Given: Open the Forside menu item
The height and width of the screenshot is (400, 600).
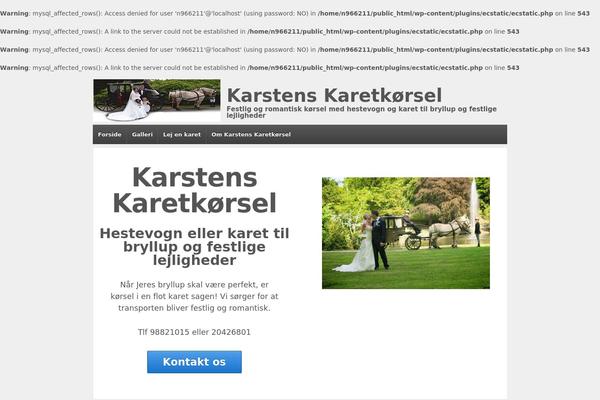Looking at the screenshot, I should coord(109,134).
